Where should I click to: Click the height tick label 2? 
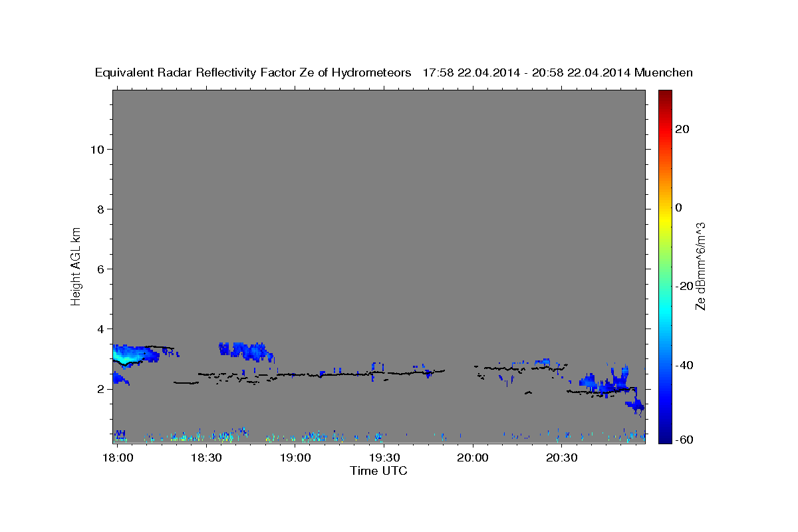101,389
